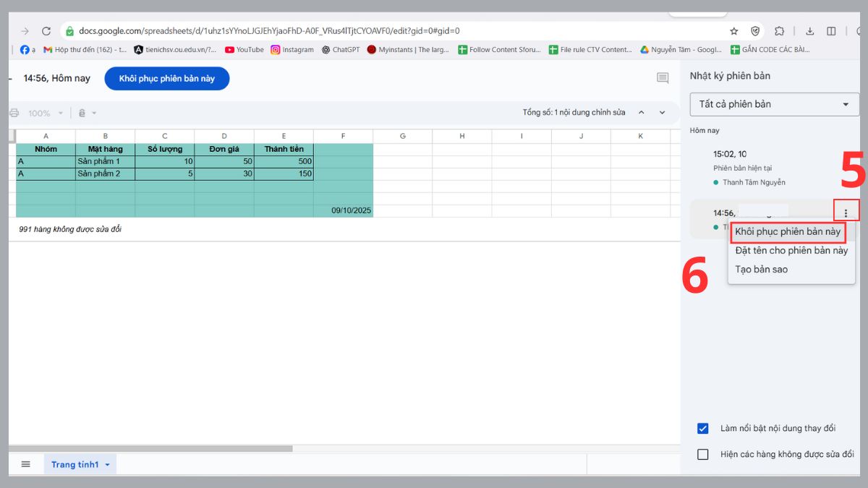Screen dimensions: 868x488
Task: Open the Instagram bookmark
Action: 292,50
